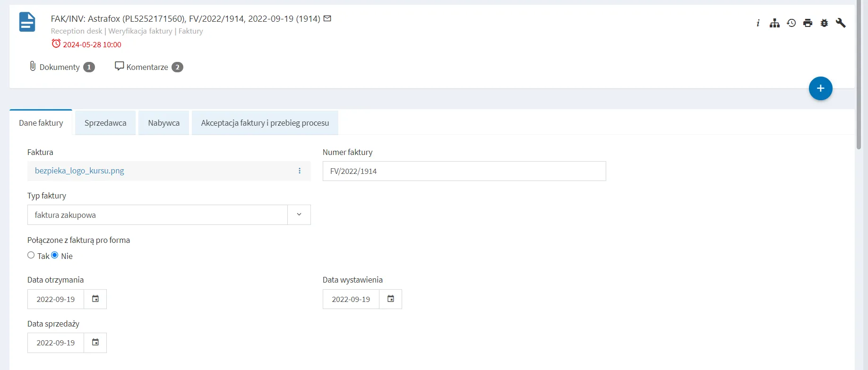Open Akceptacja faktury i przebieg procesu tab
The width and height of the screenshot is (868, 370).
click(265, 123)
